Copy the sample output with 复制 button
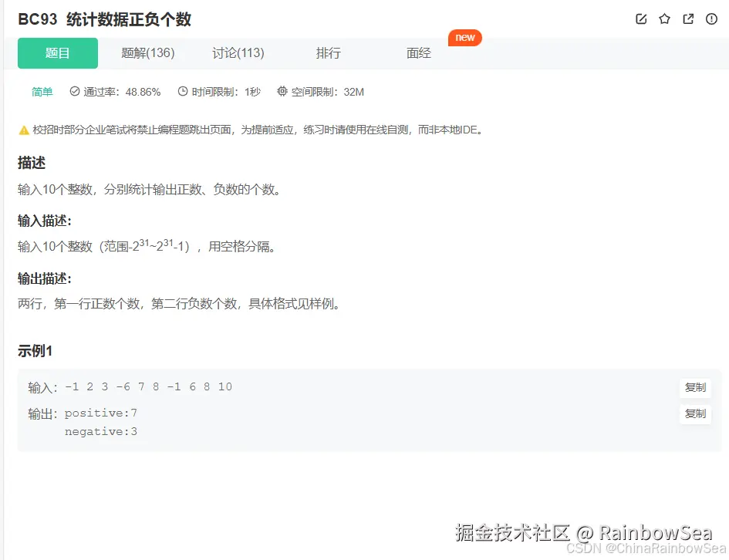The height and width of the screenshot is (560, 729). pos(695,413)
